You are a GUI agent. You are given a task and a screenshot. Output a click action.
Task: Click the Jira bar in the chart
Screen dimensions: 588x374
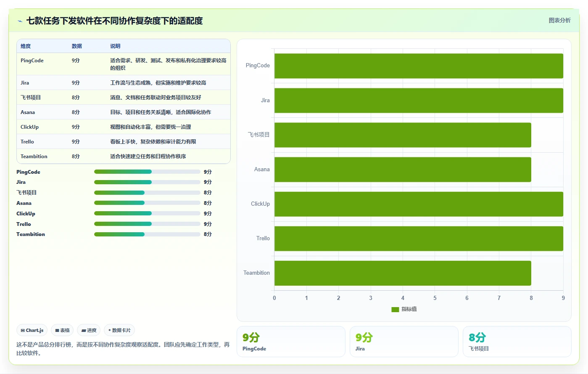(419, 101)
